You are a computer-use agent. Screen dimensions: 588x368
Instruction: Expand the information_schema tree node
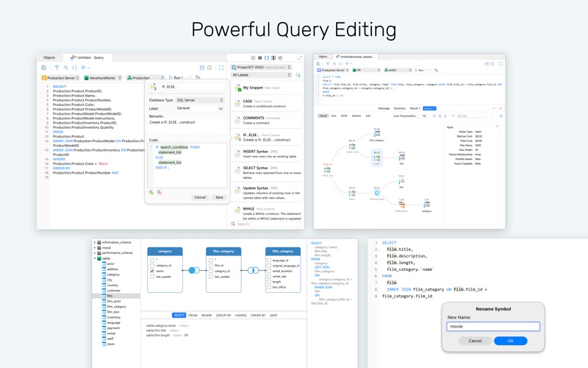point(95,243)
